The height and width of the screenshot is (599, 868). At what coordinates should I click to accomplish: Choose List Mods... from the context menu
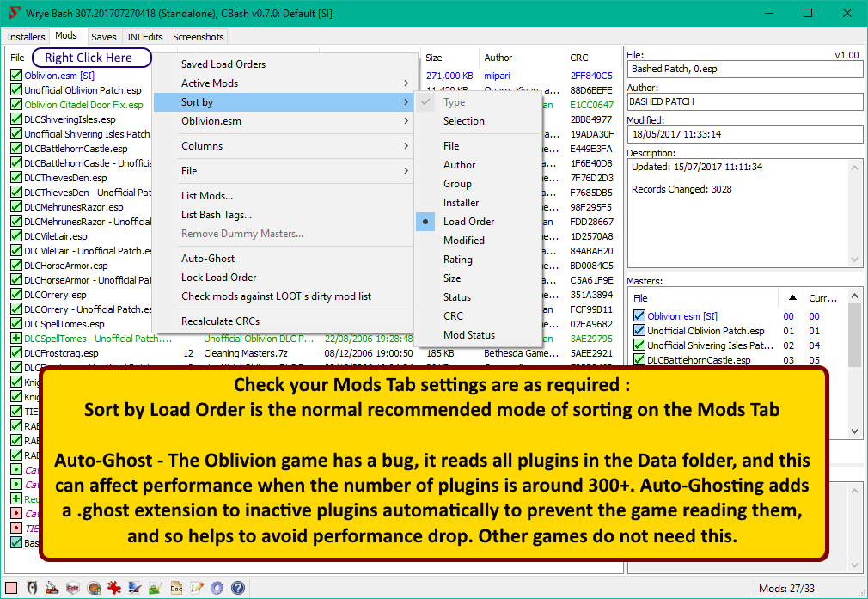pyautogui.click(x=284, y=196)
